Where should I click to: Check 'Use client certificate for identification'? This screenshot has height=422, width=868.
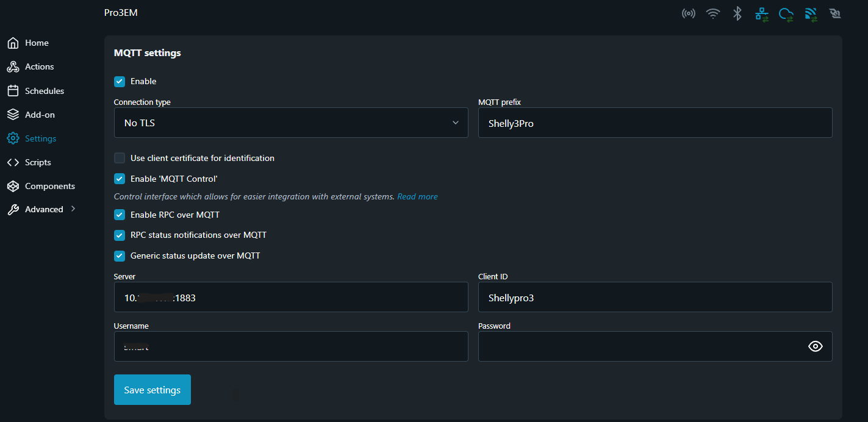click(x=120, y=158)
